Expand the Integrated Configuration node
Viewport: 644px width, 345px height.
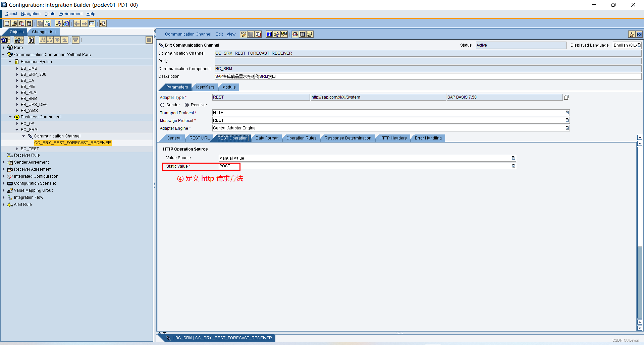coord(4,176)
